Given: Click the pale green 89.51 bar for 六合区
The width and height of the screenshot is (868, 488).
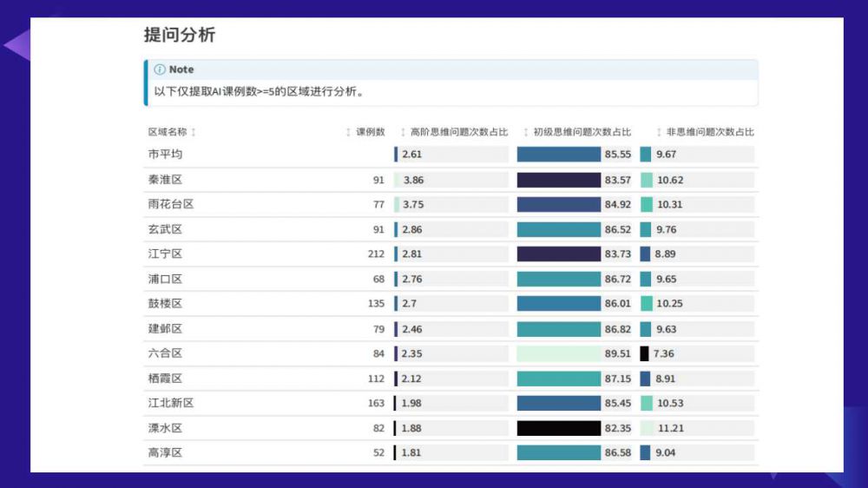Looking at the screenshot, I should (558, 353).
